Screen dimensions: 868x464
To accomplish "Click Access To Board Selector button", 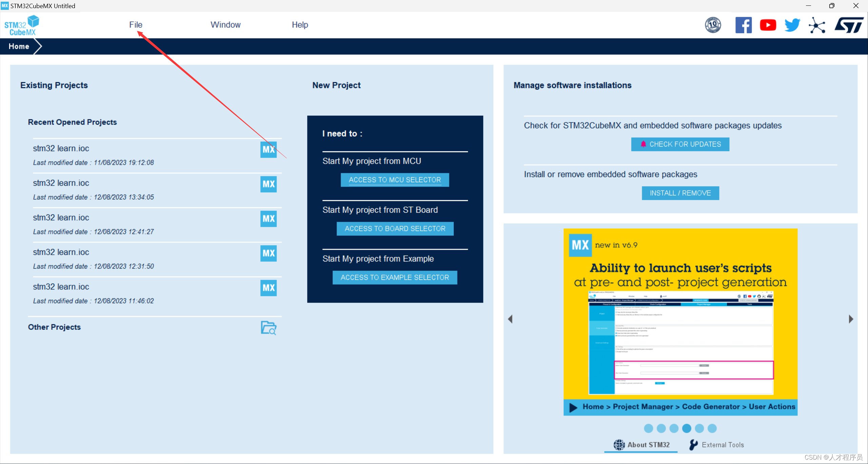I will [395, 228].
